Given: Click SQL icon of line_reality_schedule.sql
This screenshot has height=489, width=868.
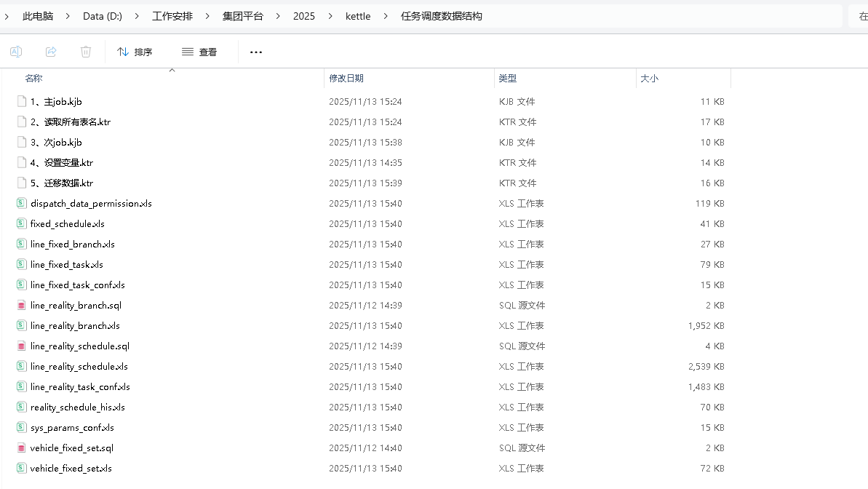Looking at the screenshot, I should coord(21,346).
